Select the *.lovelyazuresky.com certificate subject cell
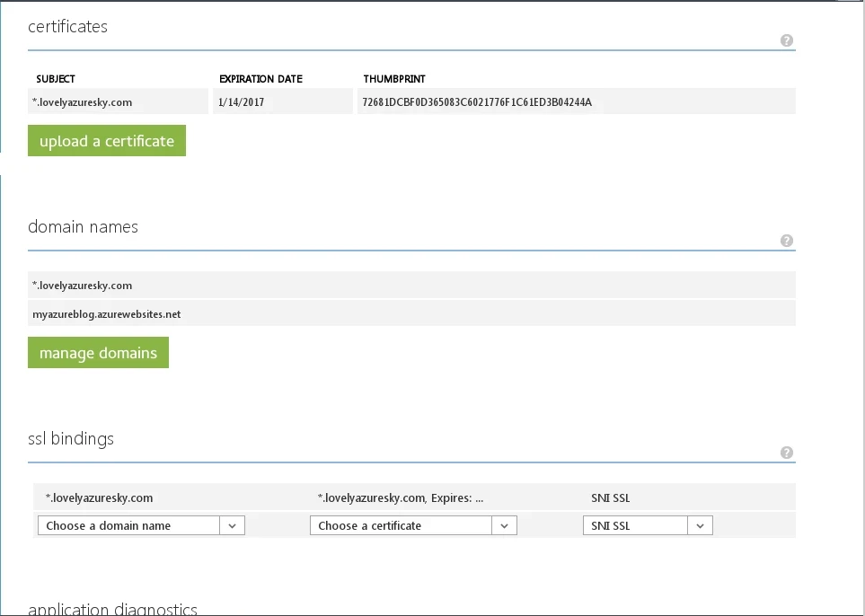This screenshot has height=616, width=865. point(84,102)
